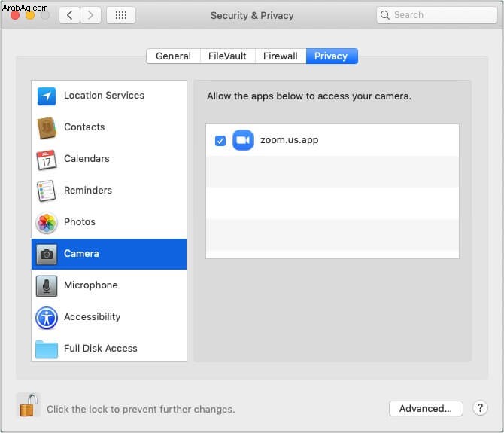Click the zoom.us.app video camera icon
The height and width of the screenshot is (433, 504).
pos(243,140)
